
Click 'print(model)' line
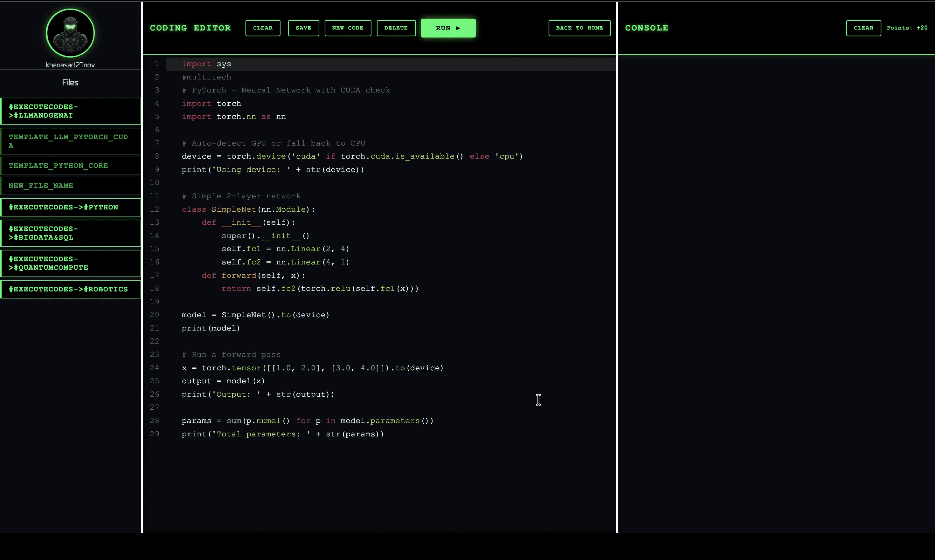point(211,328)
